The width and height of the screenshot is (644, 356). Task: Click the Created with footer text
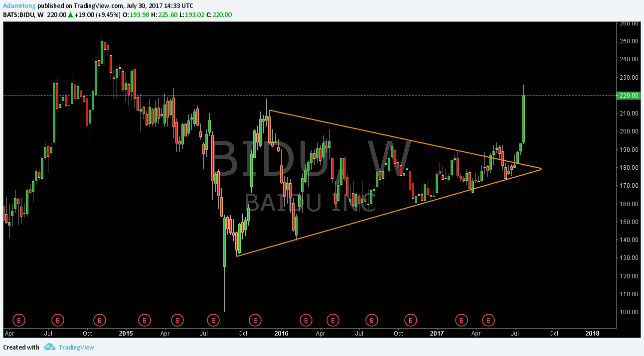21,348
